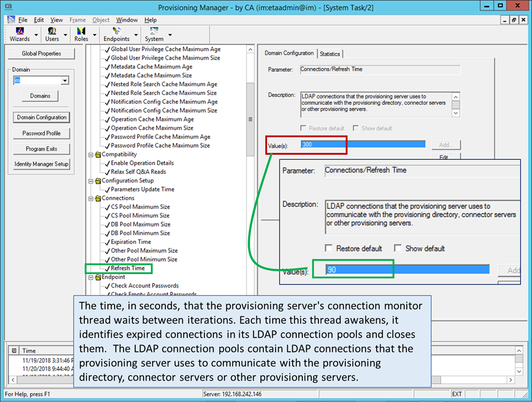Select DB Pool Minimum Size item
Image resolution: width=532 pixels, height=402 pixels.
140,233
